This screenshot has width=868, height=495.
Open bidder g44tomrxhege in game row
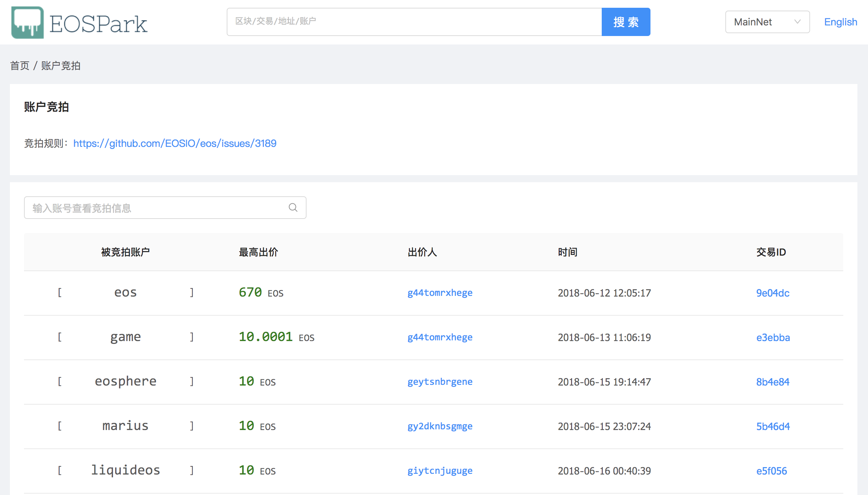point(440,338)
